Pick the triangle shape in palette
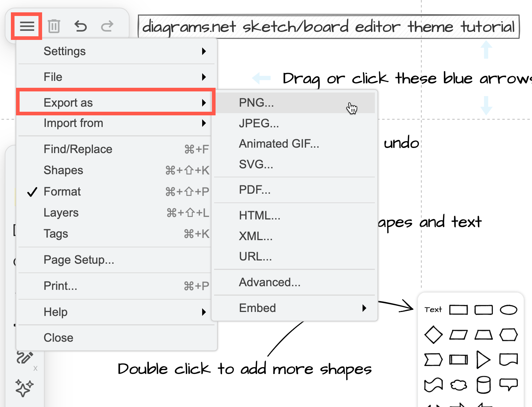532x407 pixels. tap(483, 359)
